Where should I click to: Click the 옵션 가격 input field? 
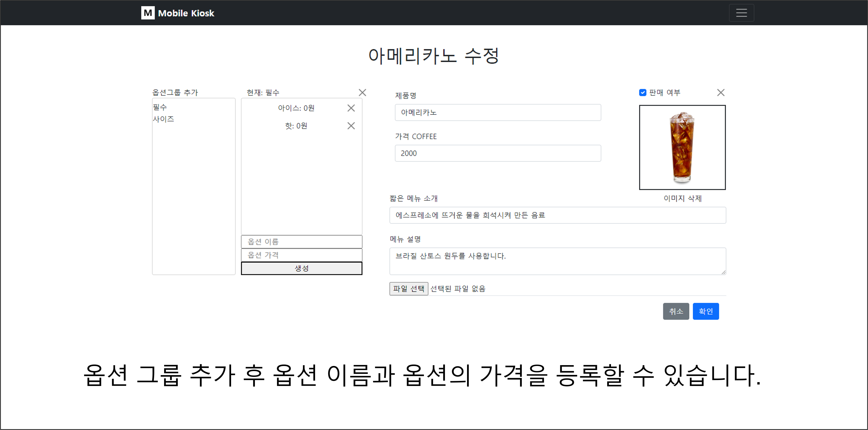click(302, 255)
